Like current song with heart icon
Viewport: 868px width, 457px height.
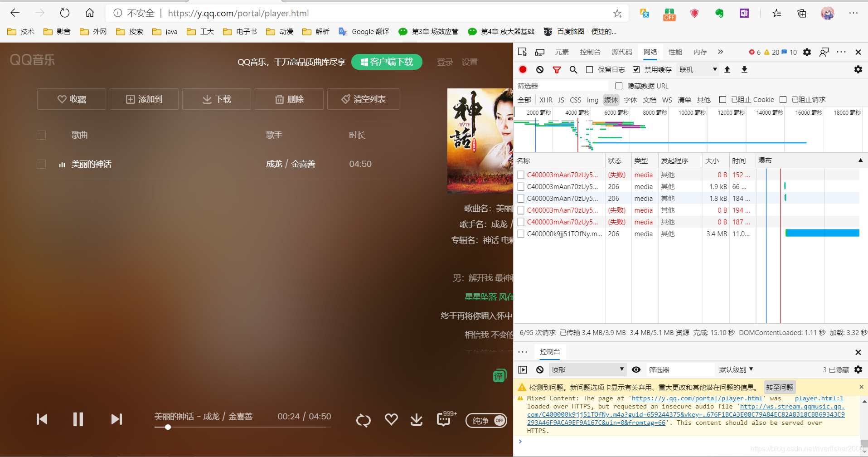click(x=391, y=419)
